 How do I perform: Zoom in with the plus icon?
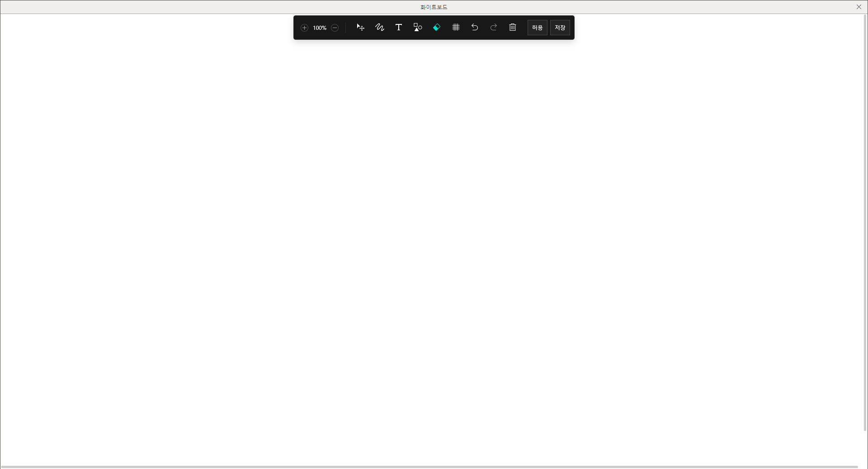[x=304, y=28]
